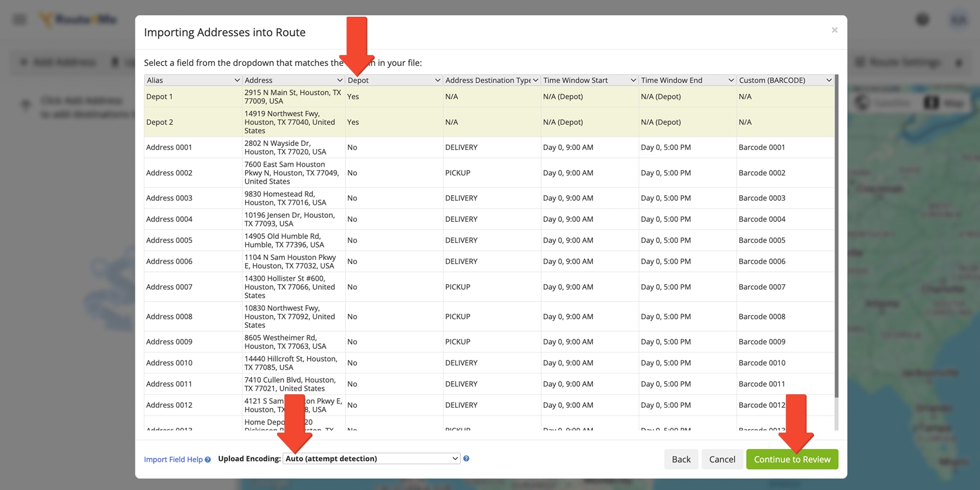The height and width of the screenshot is (490, 980).
Task: Click the 14905 Old Humble Rd cell
Action: (293, 240)
